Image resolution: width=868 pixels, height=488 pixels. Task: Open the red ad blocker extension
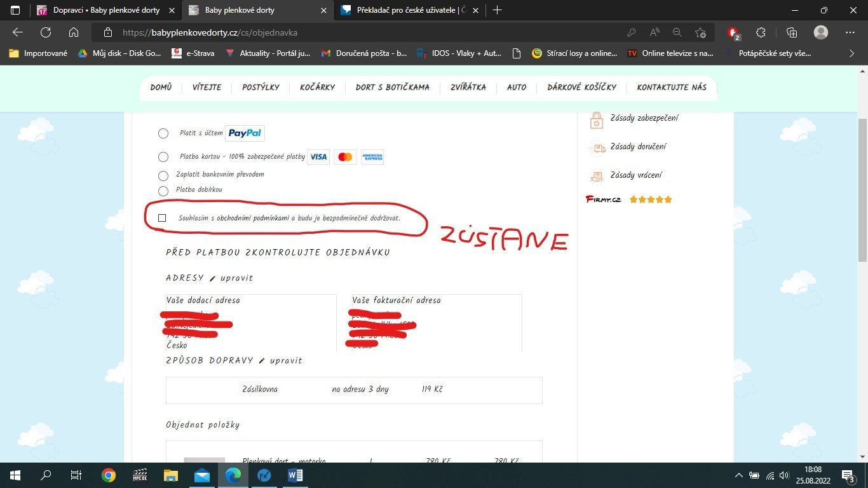tap(733, 32)
